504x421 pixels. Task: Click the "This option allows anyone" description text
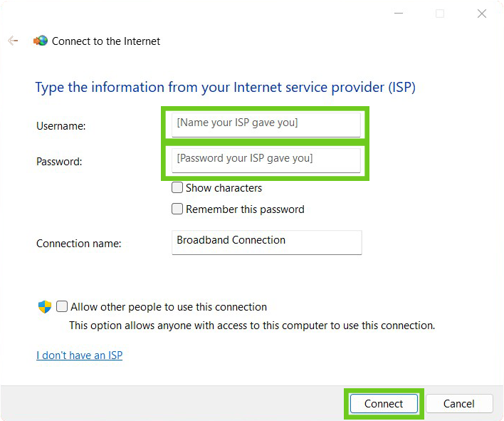[251, 326]
